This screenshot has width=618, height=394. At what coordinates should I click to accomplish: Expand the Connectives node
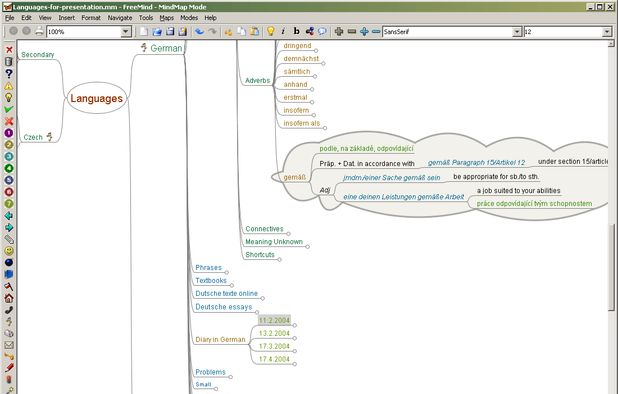[x=289, y=234]
